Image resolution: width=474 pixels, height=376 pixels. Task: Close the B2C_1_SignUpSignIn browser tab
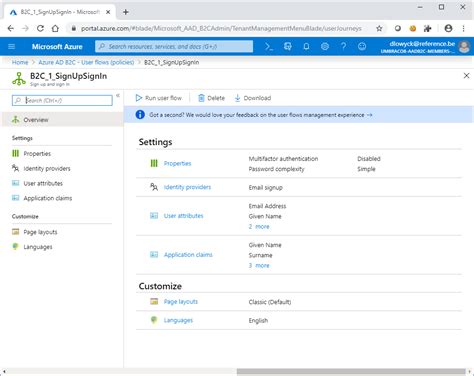coord(108,12)
